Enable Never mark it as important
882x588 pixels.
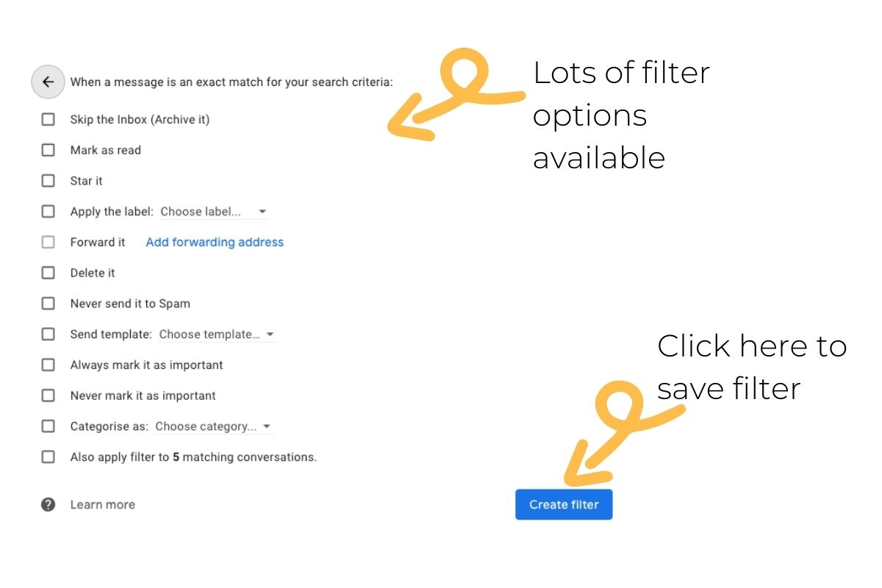coord(48,395)
